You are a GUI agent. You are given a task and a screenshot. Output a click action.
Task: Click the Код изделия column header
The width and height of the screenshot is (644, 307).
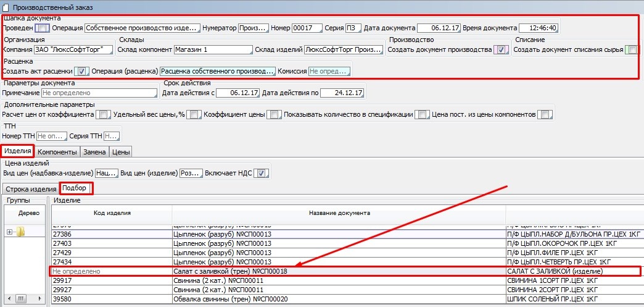112,213
